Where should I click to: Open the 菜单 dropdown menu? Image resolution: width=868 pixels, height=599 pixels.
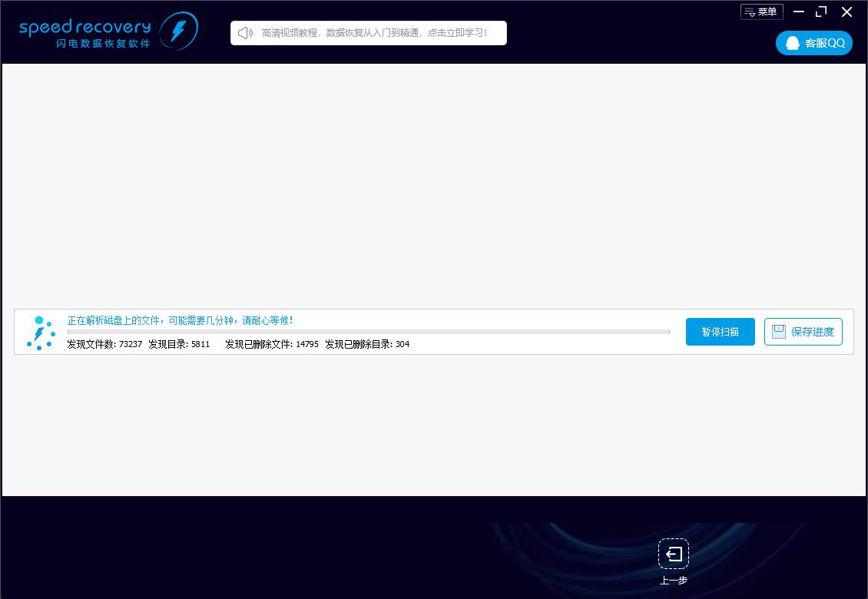click(x=761, y=12)
